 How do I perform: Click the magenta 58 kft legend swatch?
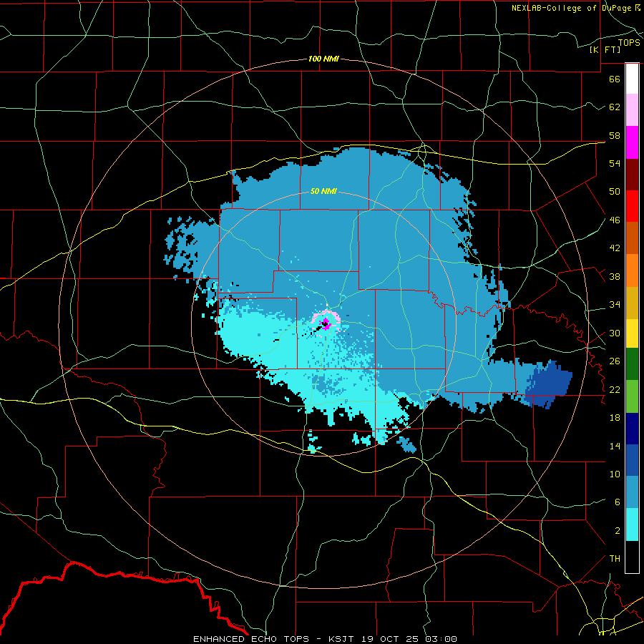[632, 142]
